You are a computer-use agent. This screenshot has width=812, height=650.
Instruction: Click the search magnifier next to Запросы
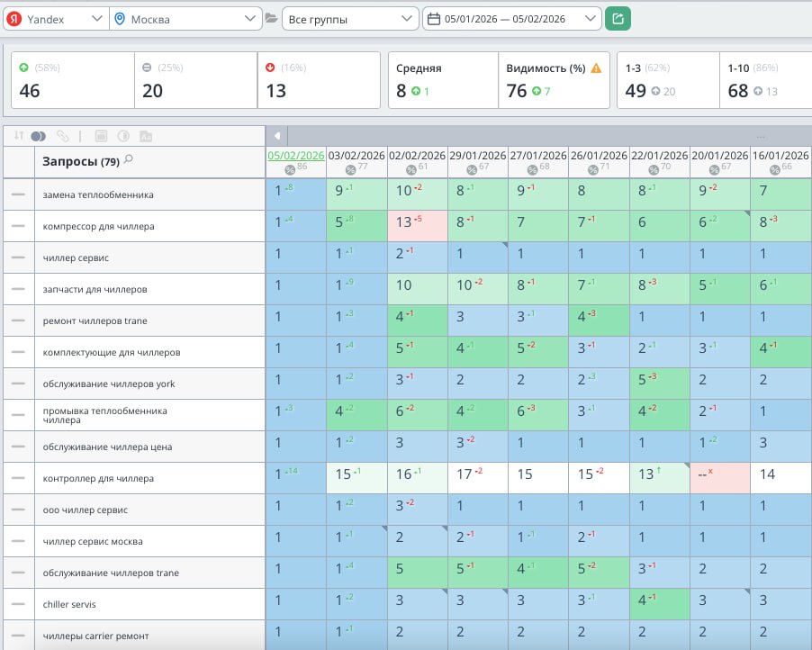click(129, 159)
